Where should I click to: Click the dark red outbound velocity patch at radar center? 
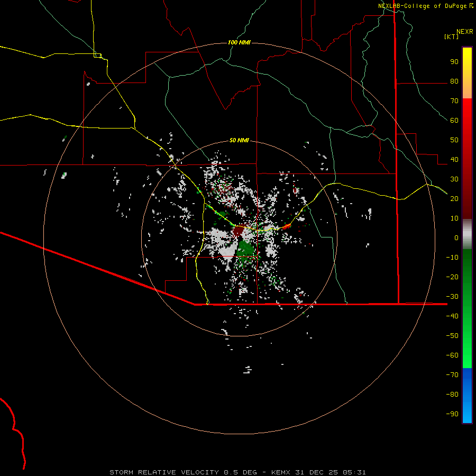coord(239,231)
